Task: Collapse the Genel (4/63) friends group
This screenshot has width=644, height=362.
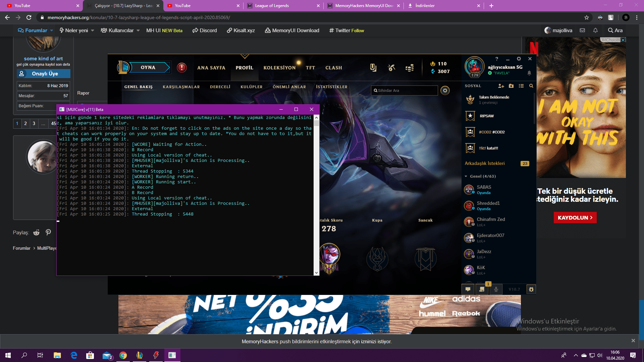Action: click(x=466, y=176)
